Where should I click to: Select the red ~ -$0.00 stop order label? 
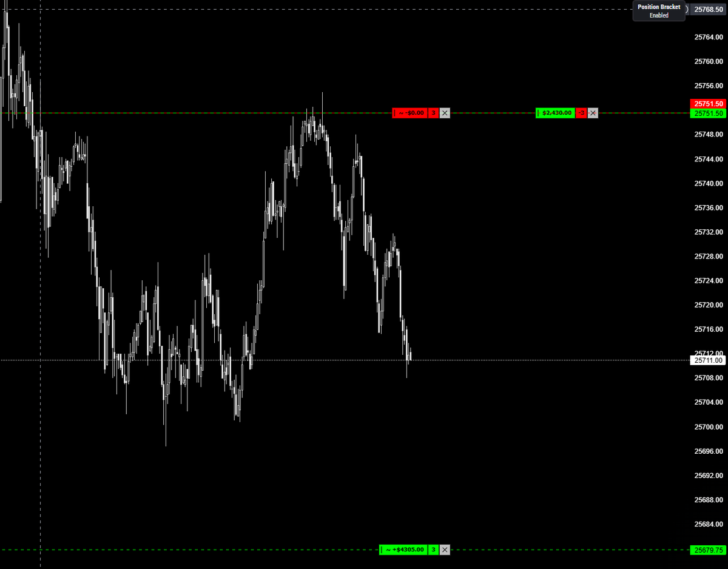409,113
